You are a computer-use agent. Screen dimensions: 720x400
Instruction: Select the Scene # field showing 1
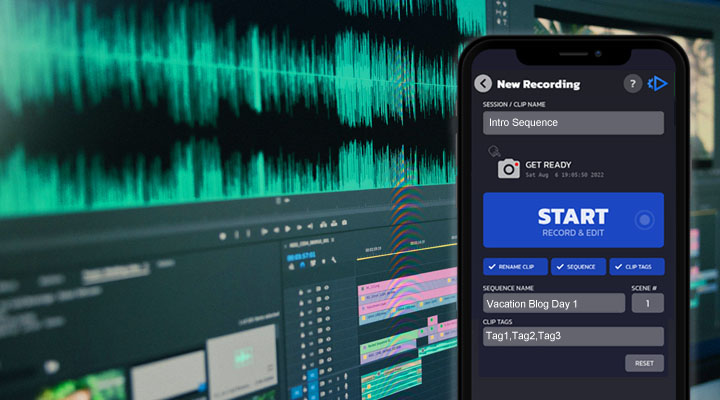[x=647, y=304]
